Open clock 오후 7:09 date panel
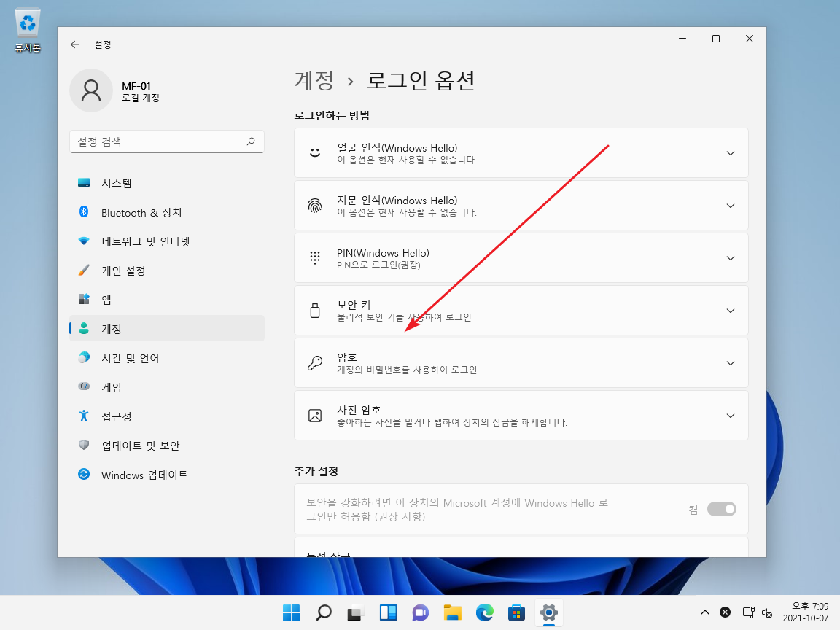This screenshot has height=630, width=840. point(806,612)
